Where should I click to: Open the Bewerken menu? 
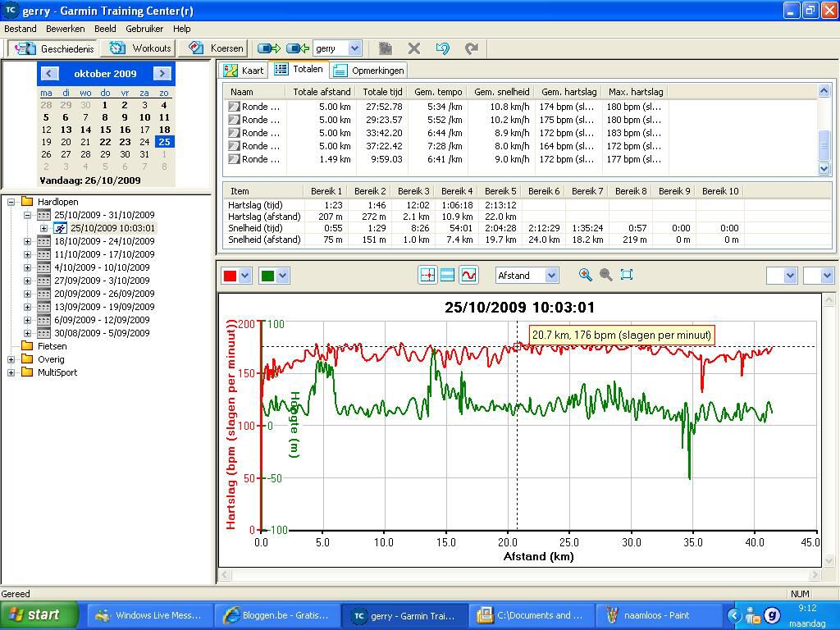[66, 29]
